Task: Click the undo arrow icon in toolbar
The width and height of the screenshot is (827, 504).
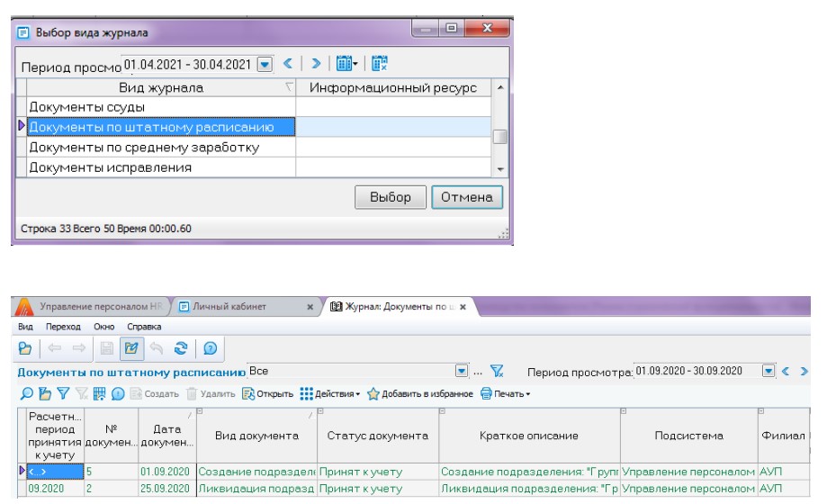Action: coord(156,348)
